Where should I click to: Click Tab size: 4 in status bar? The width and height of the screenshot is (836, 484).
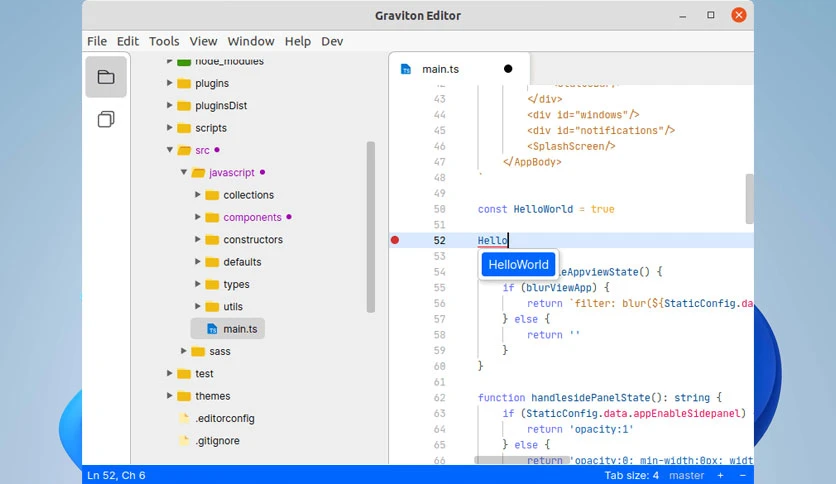631,475
